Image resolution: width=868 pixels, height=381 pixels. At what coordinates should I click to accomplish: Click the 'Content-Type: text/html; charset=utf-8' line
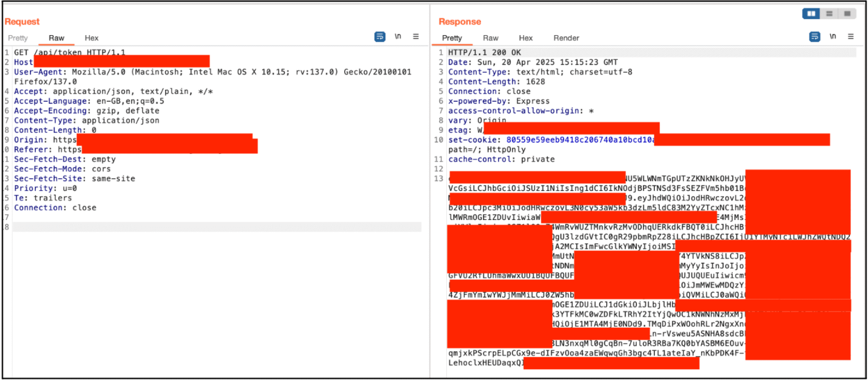[540, 72]
